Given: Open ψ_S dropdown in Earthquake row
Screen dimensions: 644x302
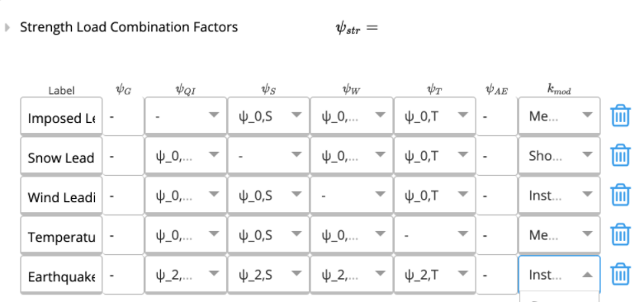Looking at the screenshot, I should 268,274.
